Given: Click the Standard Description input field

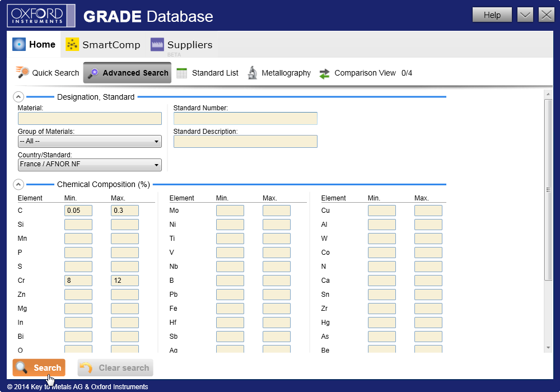Looking at the screenshot, I should click(x=245, y=141).
